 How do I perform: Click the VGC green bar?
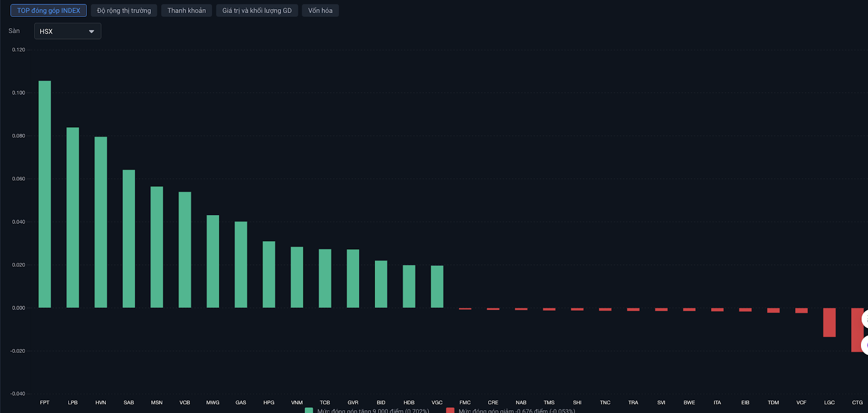437,287
